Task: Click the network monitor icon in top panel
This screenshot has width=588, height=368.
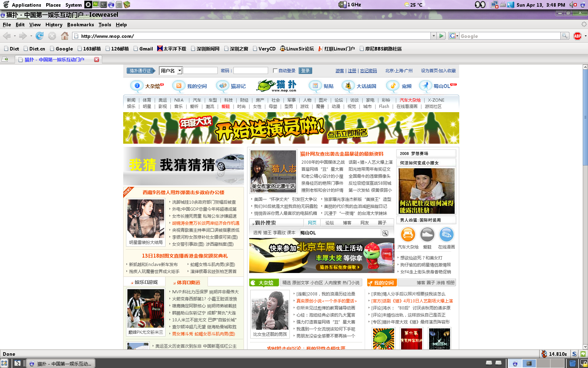Action: [x=495, y=5]
